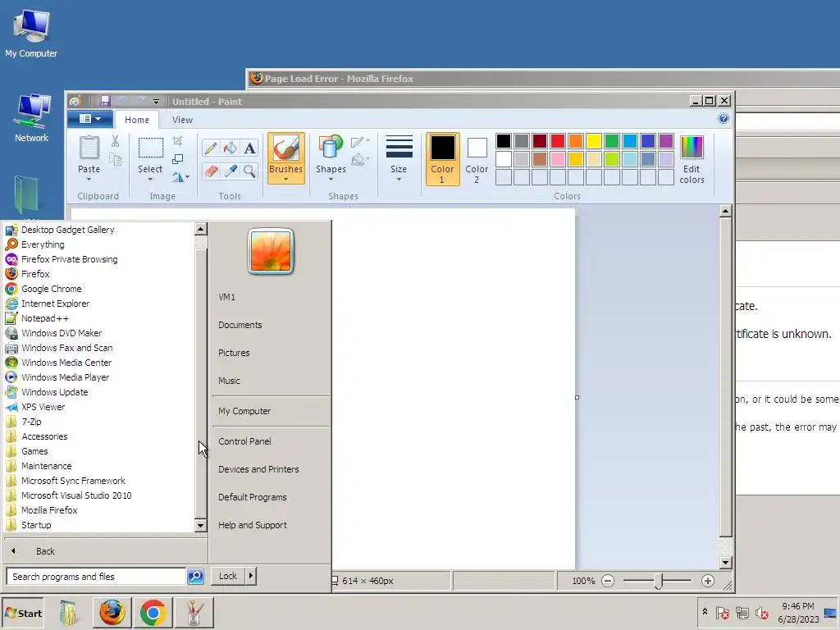840x630 pixels.
Task: Click zoom in plus button in Paint
Action: click(708, 581)
